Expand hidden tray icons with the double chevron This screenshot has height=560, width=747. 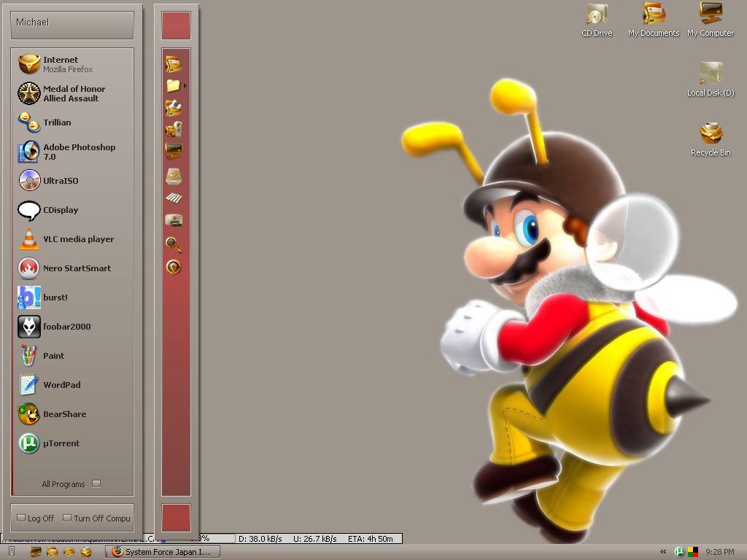(663, 552)
